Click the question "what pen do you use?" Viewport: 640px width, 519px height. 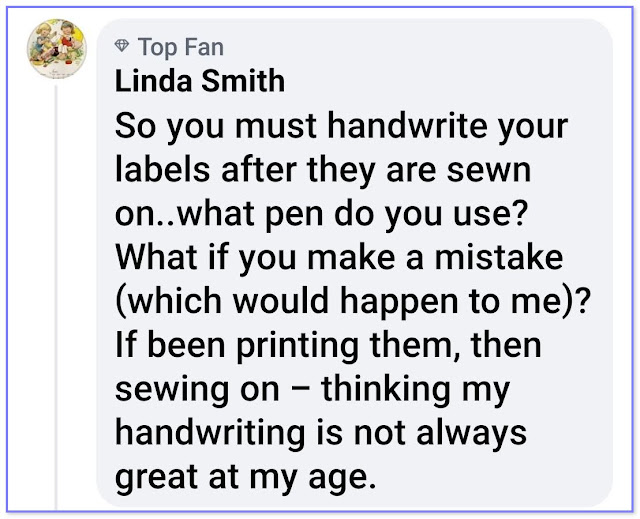point(353,214)
